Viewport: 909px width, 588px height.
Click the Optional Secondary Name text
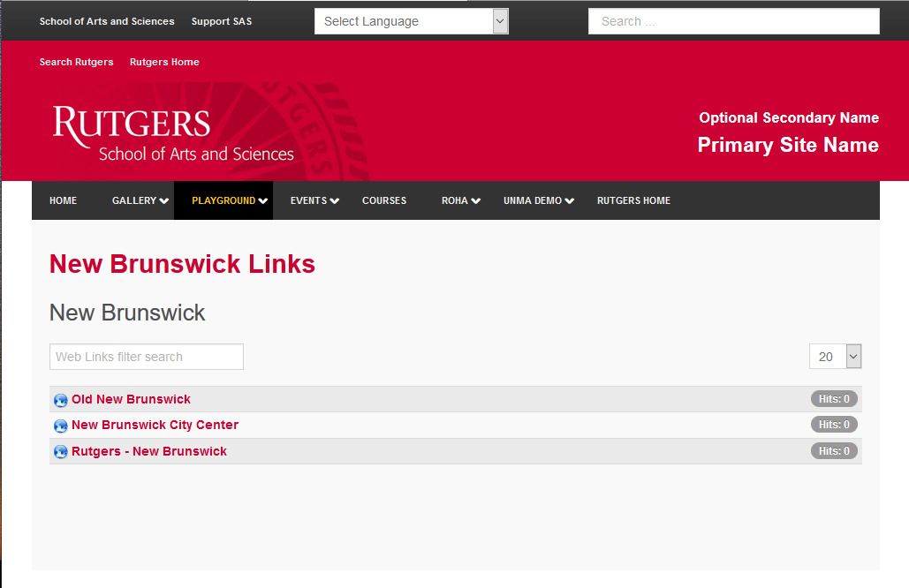click(x=788, y=117)
